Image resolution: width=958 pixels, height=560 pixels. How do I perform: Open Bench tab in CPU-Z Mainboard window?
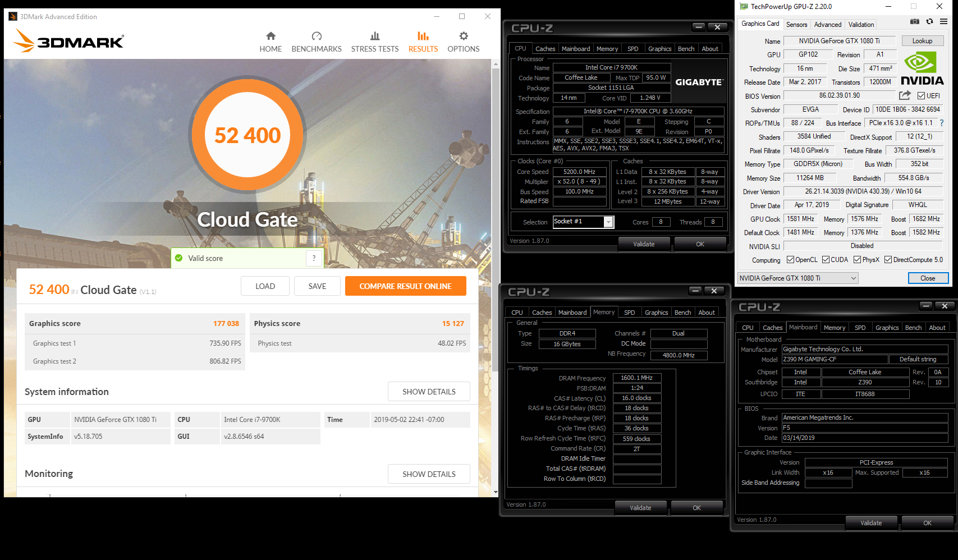[x=913, y=328]
